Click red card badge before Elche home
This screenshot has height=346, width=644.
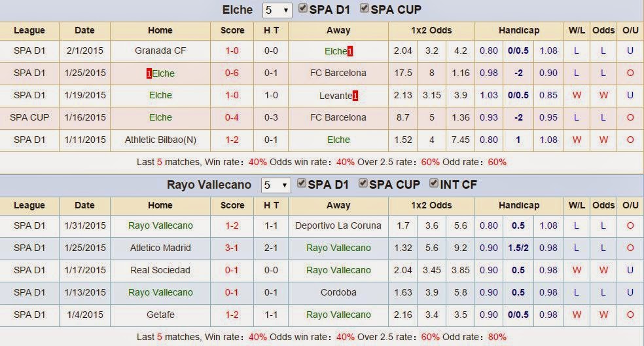149,73
